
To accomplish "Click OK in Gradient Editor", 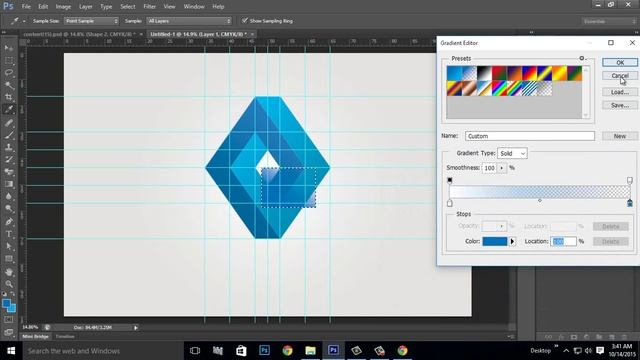I will pos(620,62).
